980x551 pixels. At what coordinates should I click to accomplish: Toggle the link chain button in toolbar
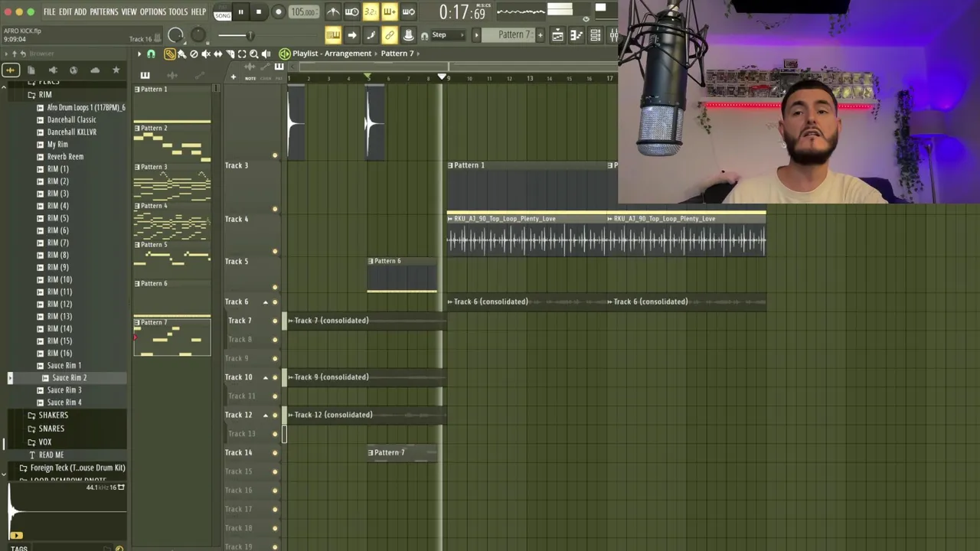(389, 35)
